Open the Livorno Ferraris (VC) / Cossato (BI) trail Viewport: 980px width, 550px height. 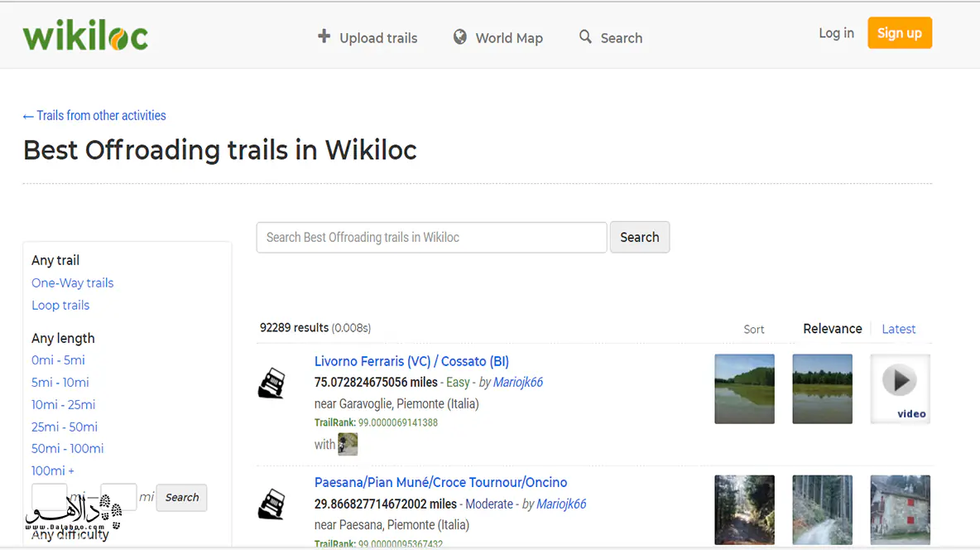[411, 361]
